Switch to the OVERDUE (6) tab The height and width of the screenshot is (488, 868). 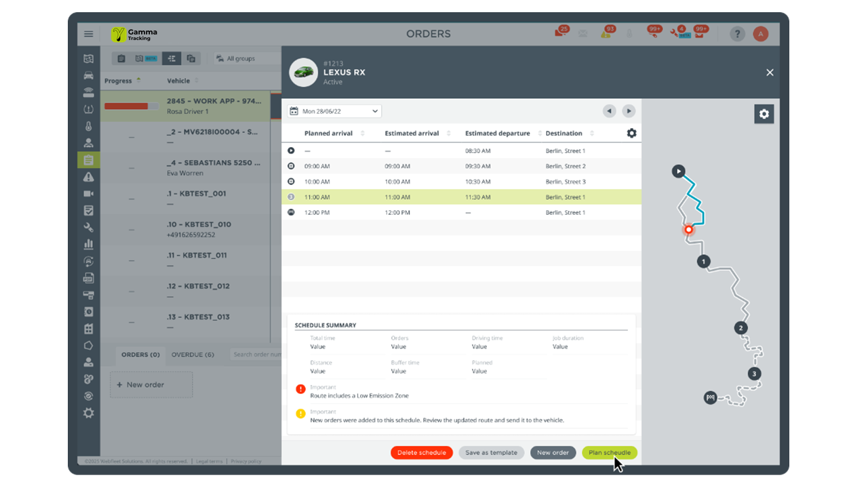pos(193,354)
